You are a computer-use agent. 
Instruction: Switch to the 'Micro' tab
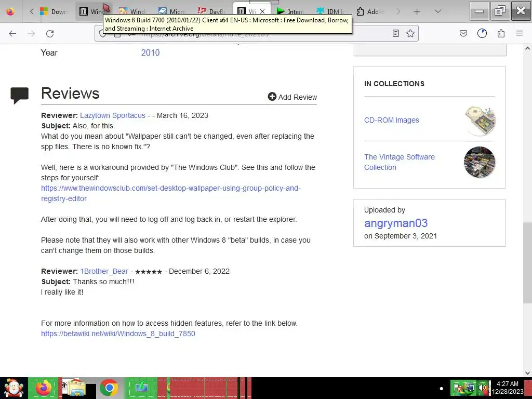[x=172, y=11]
